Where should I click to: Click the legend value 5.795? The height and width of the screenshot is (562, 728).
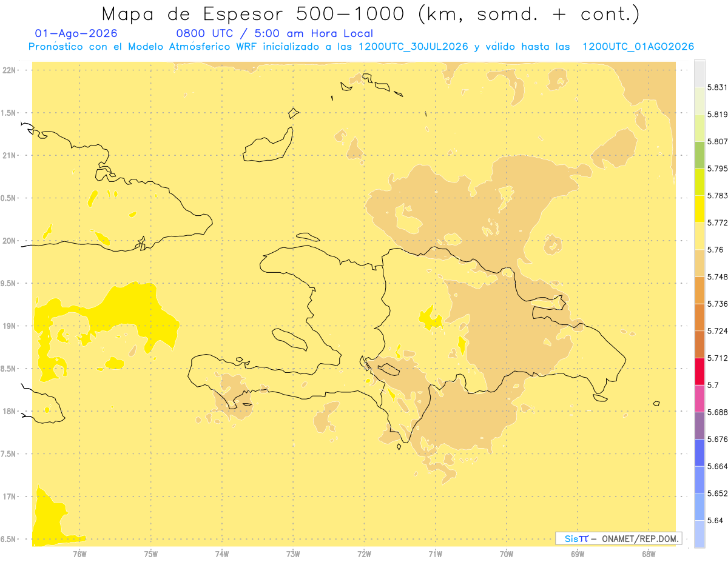click(717, 169)
